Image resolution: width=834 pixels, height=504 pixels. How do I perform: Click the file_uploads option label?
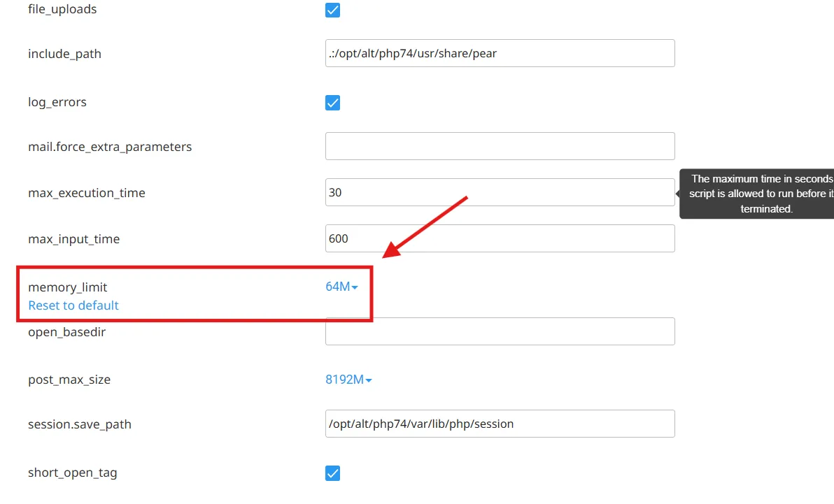[x=62, y=10]
